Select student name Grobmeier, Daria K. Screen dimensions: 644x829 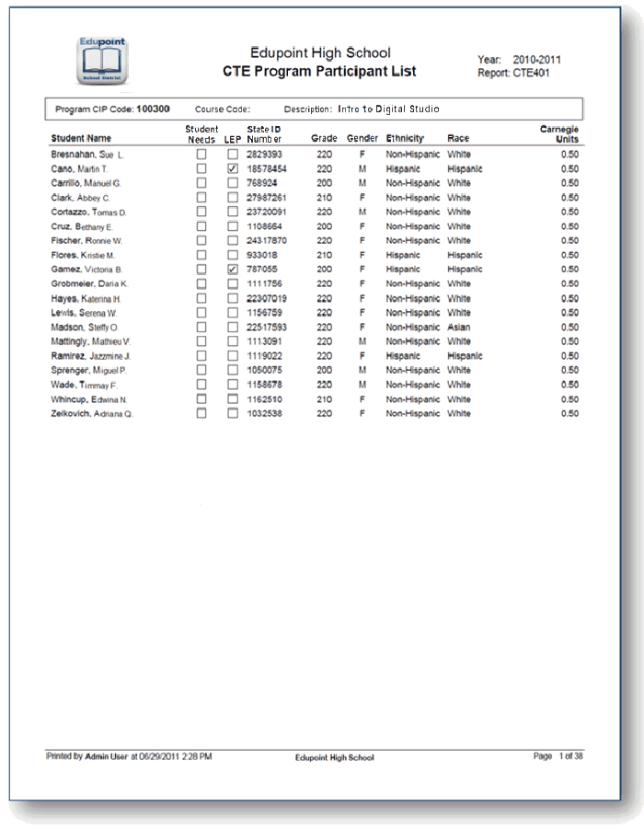point(89,284)
